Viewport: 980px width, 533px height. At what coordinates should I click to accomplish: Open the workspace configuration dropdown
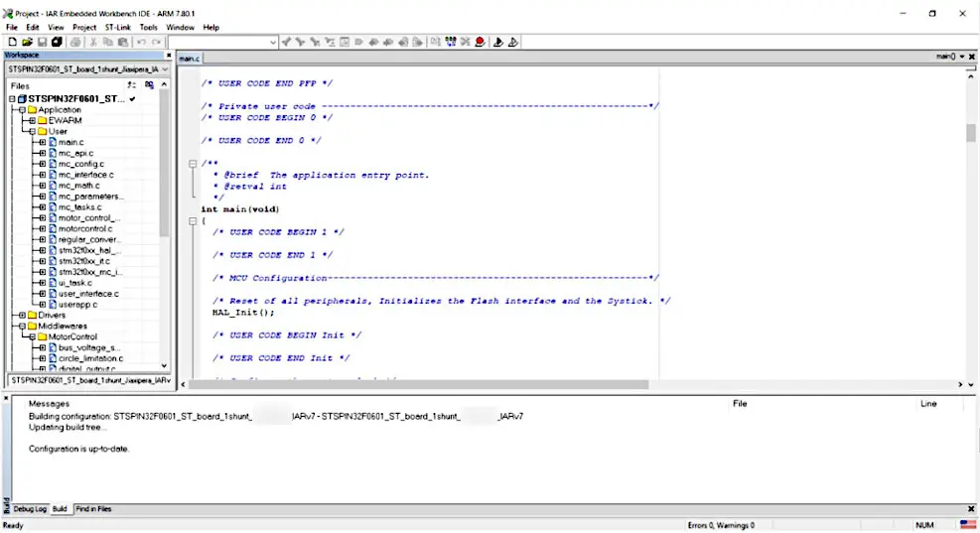coord(164,69)
